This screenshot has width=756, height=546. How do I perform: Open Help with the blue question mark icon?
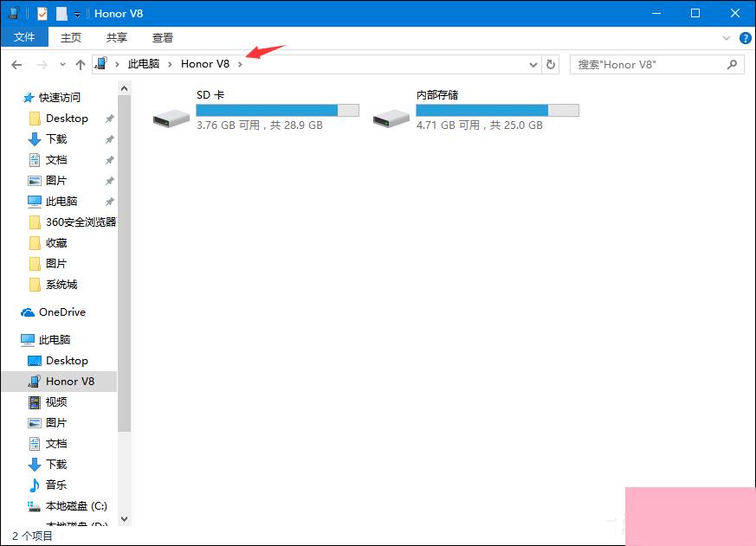(x=745, y=38)
